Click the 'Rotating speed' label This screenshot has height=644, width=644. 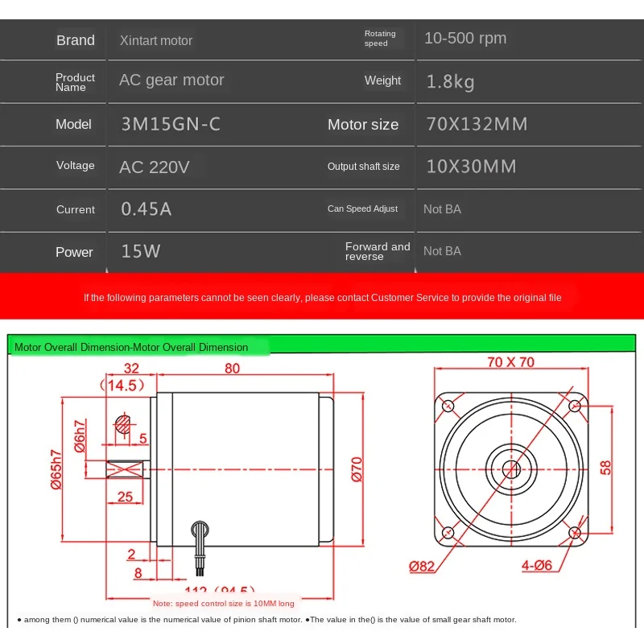coord(380,38)
